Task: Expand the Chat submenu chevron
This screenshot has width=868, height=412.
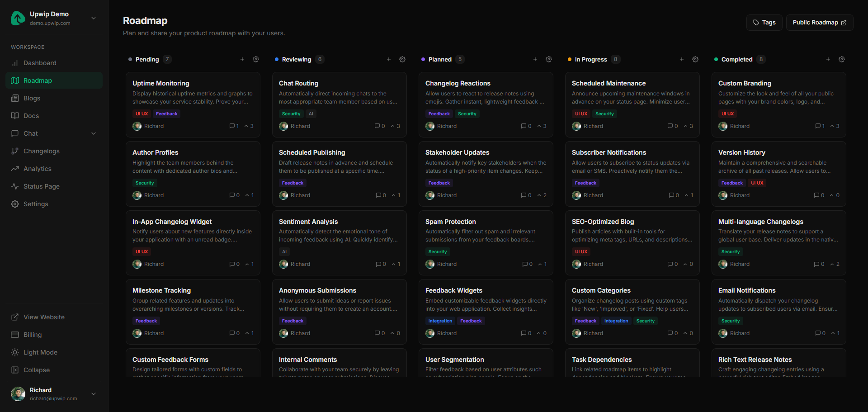Action: (x=94, y=133)
